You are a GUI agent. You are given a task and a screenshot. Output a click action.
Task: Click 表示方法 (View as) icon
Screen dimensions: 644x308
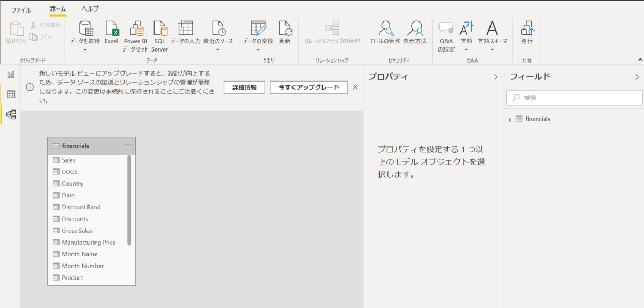coord(415,28)
